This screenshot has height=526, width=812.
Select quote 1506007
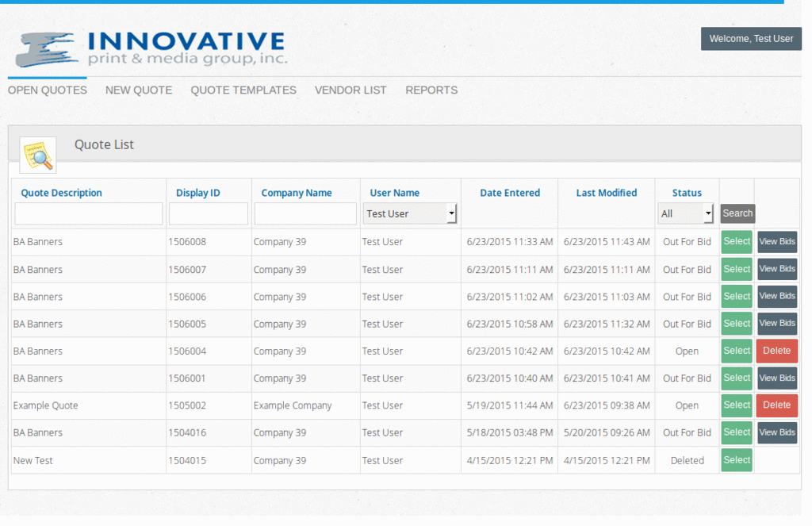click(737, 270)
